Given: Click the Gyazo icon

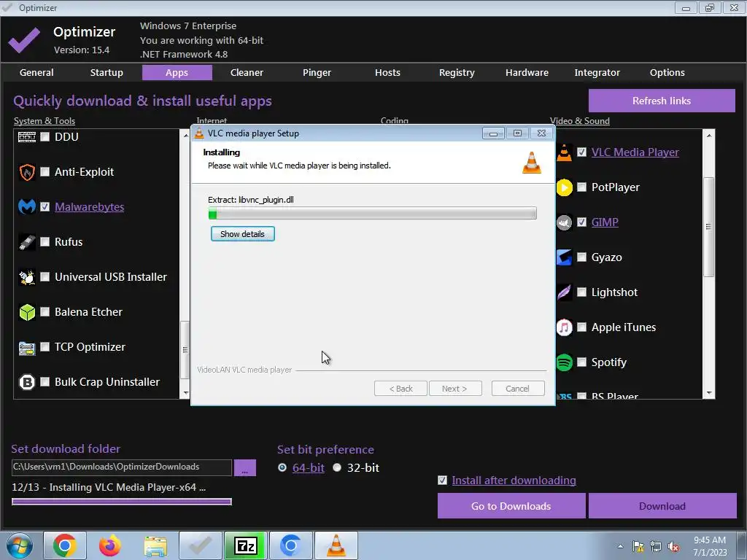Looking at the screenshot, I should point(564,257).
